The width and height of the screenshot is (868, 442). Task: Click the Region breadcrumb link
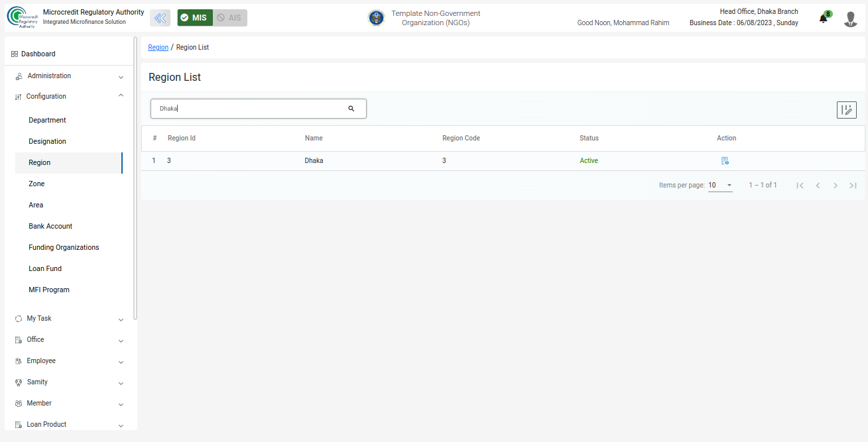point(158,47)
